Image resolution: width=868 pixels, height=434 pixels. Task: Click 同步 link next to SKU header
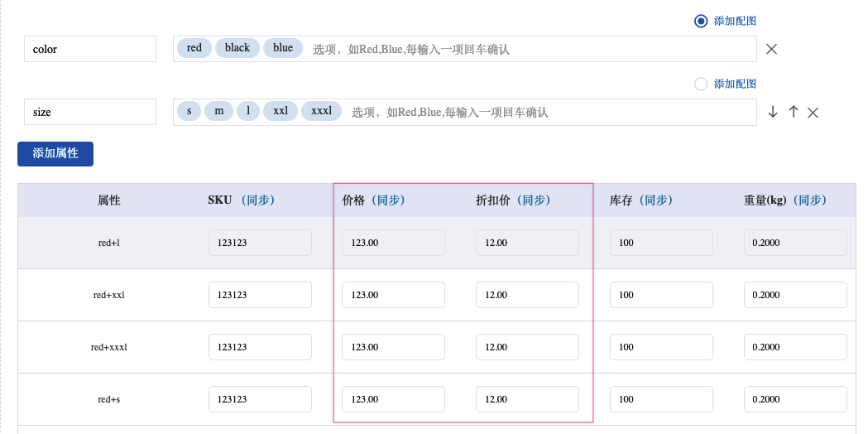(x=258, y=200)
